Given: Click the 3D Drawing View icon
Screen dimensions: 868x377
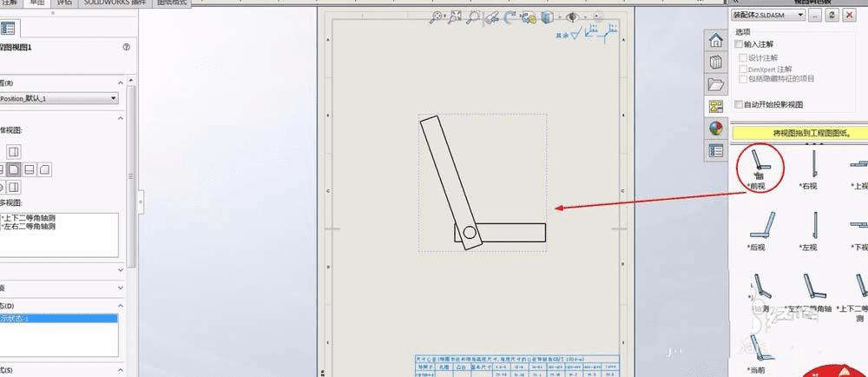Looking at the screenshot, I should [x=529, y=17].
